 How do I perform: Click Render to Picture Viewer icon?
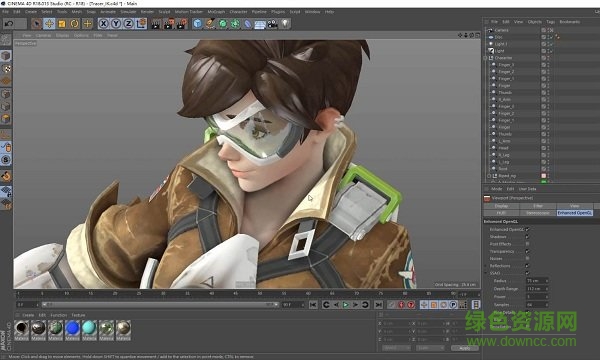(x=169, y=24)
